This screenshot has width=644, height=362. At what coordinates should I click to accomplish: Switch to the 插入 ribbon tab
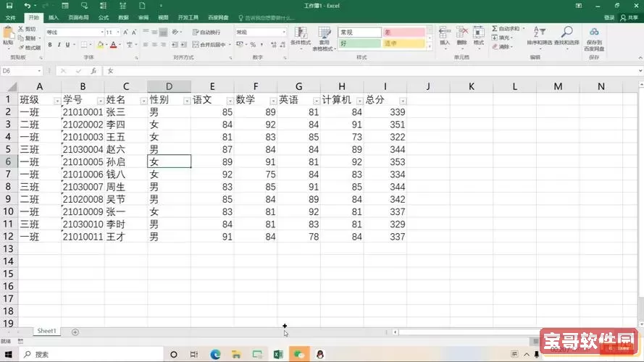point(54,17)
